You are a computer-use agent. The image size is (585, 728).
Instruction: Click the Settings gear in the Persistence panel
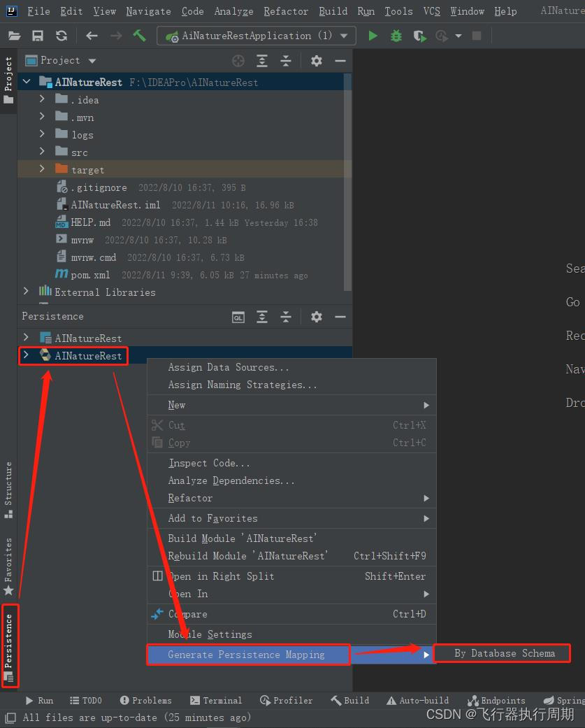(x=316, y=316)
